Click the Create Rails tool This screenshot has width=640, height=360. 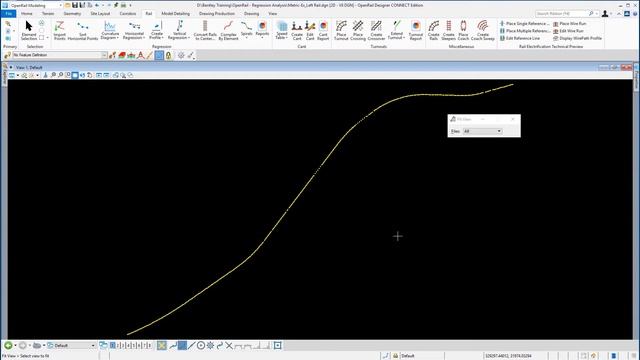point(433,31)
